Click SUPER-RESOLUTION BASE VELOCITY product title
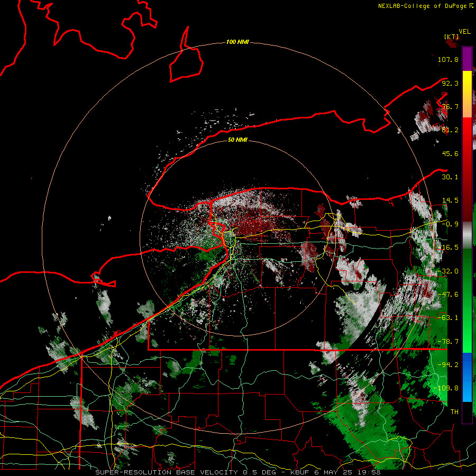Image resolution: width=476 pixels, height=476 pixels. tap(167, 472)
